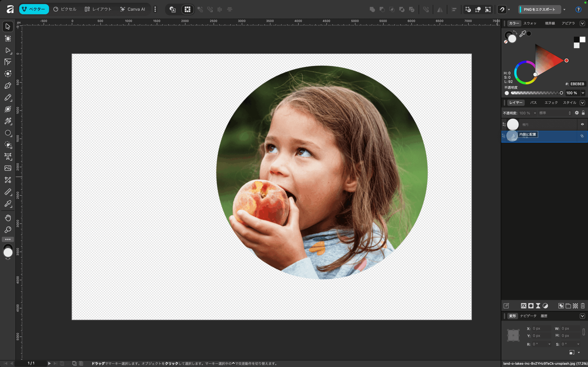Switch to the ピクセル persona tab
This screenshot has width=588, height=367.
tap(65, 9)
